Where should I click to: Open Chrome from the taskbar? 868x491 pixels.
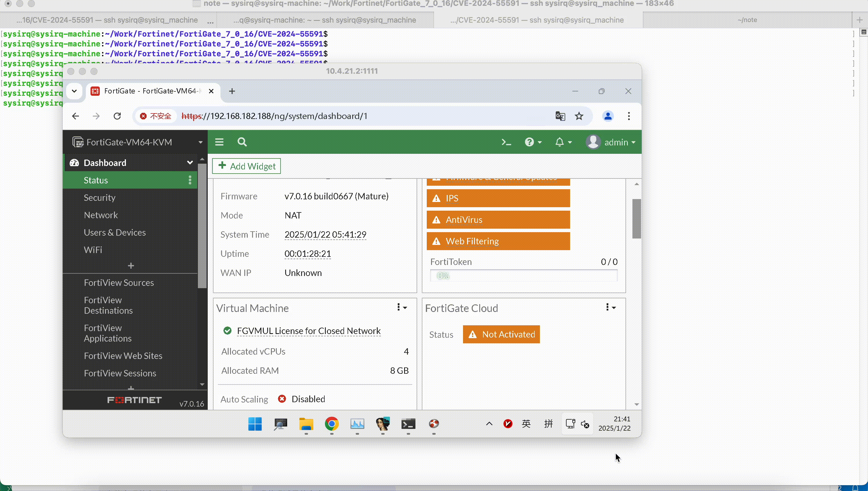click(x=332, y=424)
